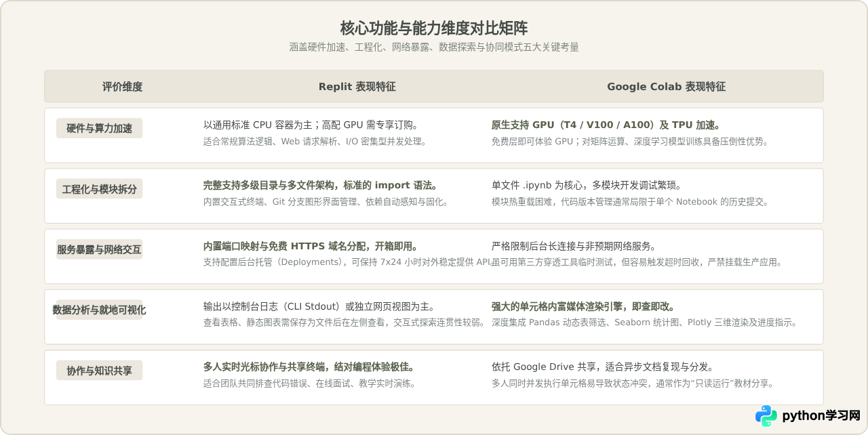Click text 模块热重载困难
The height and width of the screenshot is (435, 868).
[x=522, y=202]
